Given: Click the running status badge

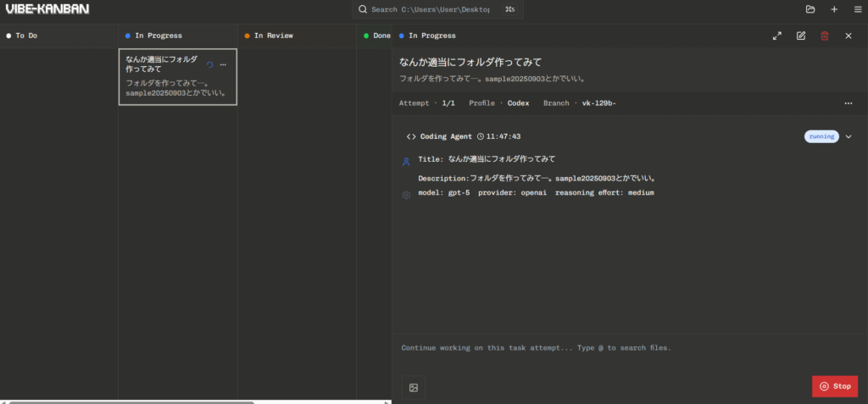Looking at the screenshot, I should 821,136.
